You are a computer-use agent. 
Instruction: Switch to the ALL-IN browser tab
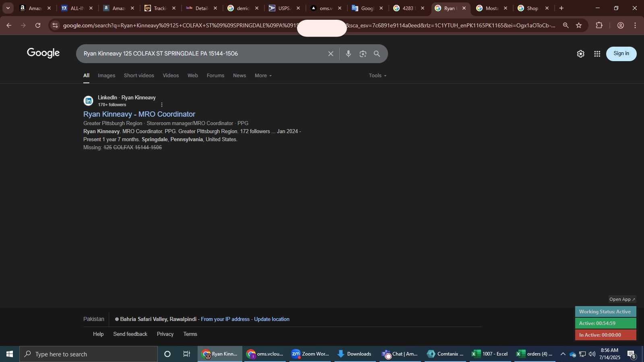click(x=76, y=8)
